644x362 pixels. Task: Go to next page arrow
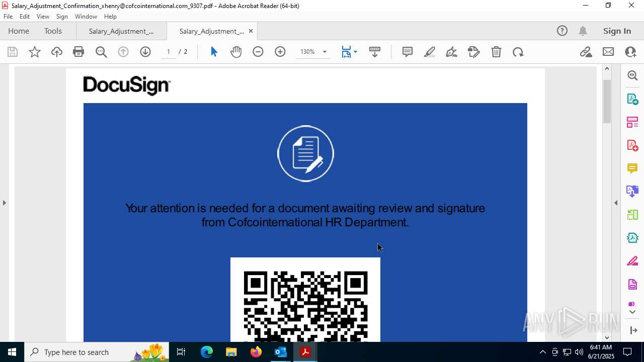pyautogui.click(x=145, y=52)
